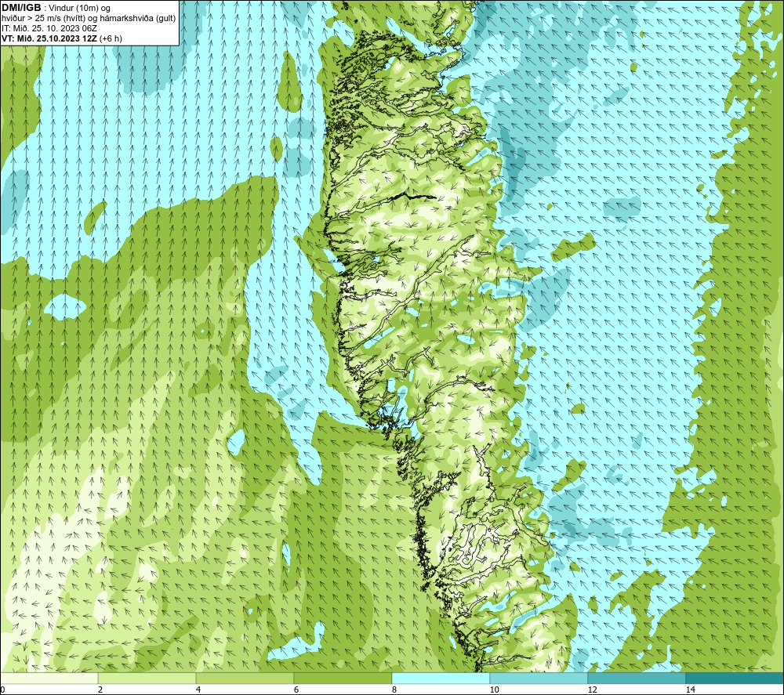The image size is (784, 695).
Task: Click the legend value 8
Action: 394,690
